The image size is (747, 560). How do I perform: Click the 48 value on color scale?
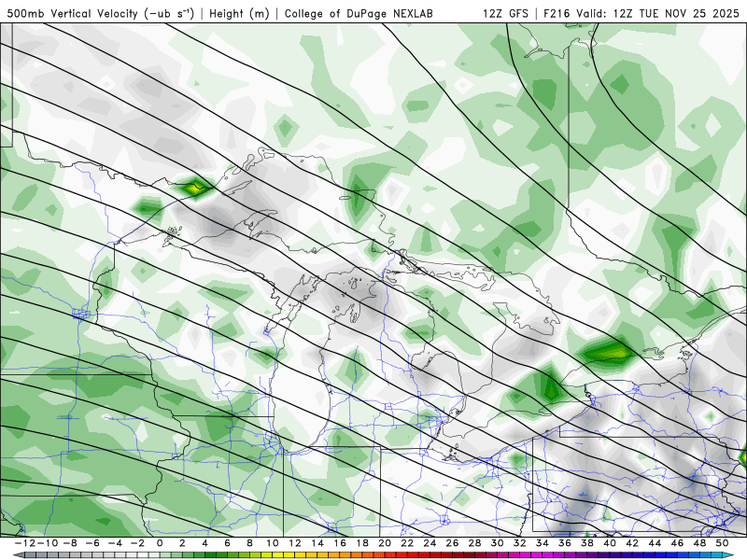(x=699, y=543)
